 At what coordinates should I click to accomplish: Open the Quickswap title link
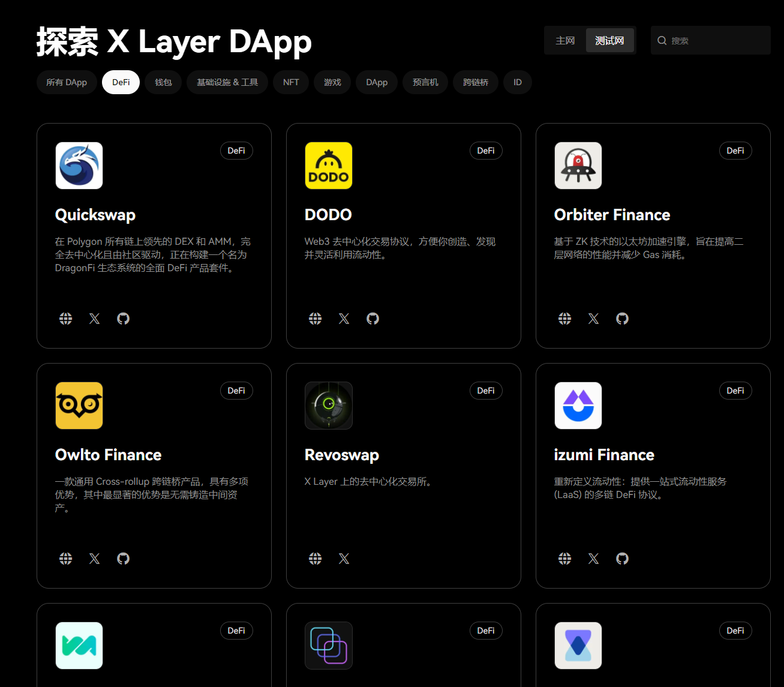[95, 215]
